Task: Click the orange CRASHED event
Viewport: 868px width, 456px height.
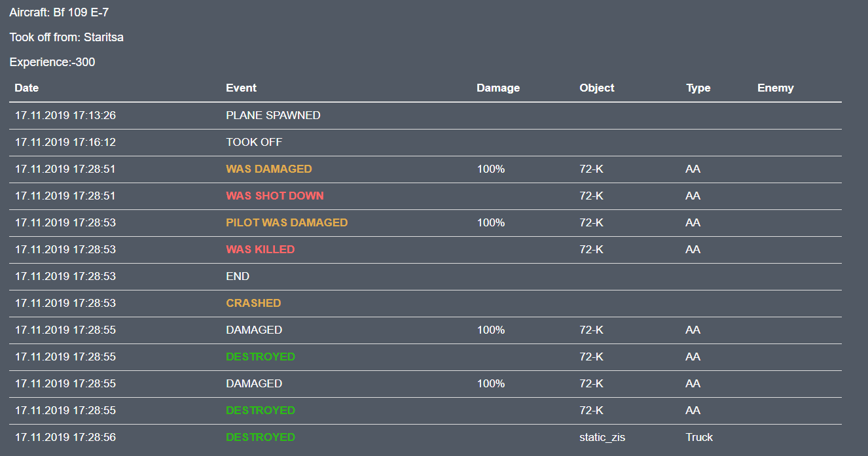Action: 253,303
